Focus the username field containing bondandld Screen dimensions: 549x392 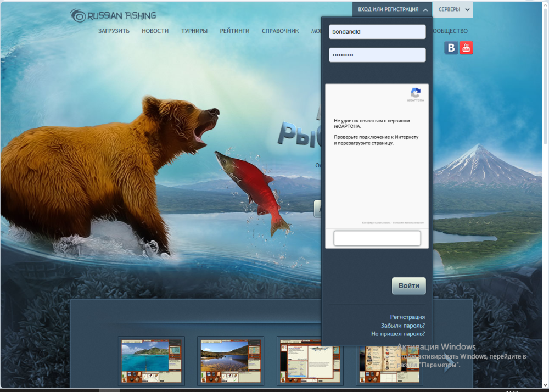[377, 32]
